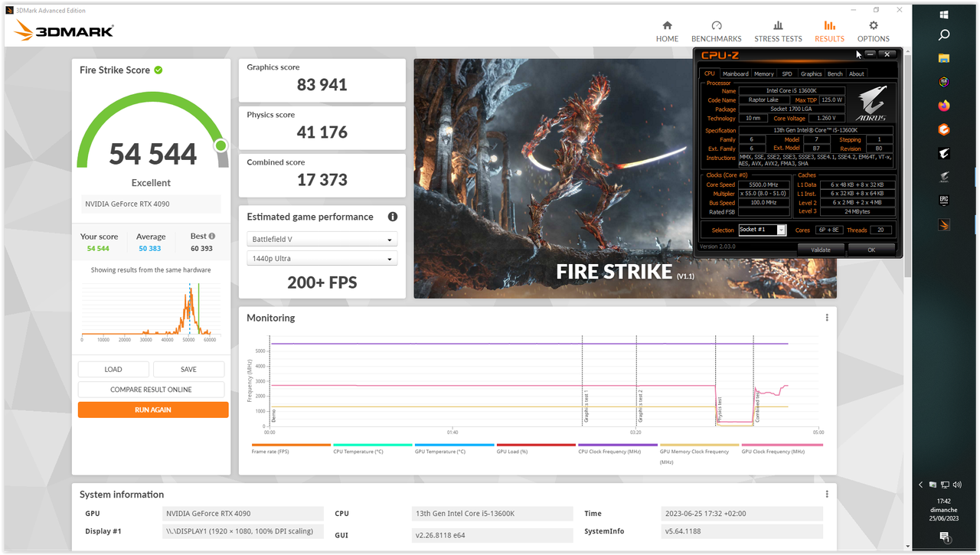Click the 3DMark logo
This screenshot has height=555, width=980.
click(64, 31)
